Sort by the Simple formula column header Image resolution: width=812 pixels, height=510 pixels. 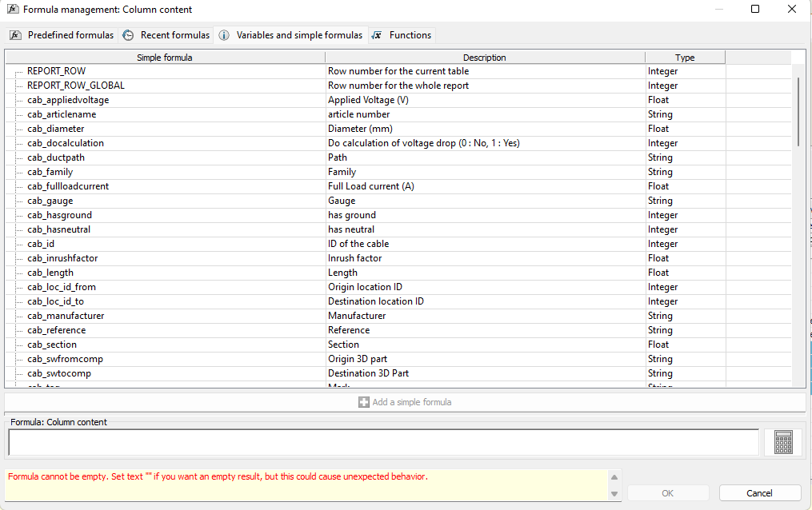[x=165, y=58]
